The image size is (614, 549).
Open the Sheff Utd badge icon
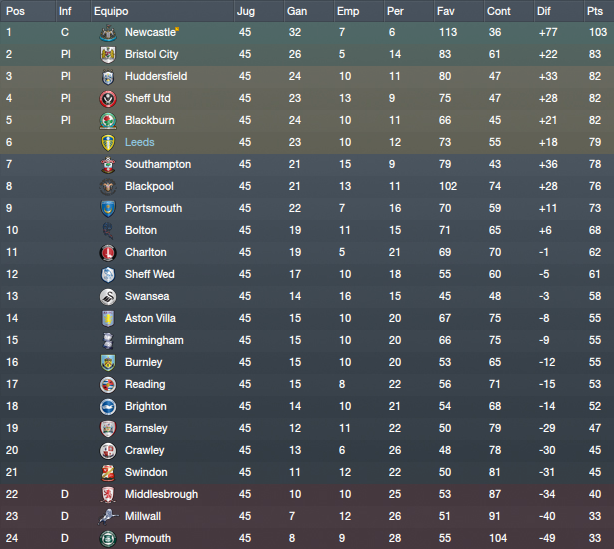coord(108,99)
